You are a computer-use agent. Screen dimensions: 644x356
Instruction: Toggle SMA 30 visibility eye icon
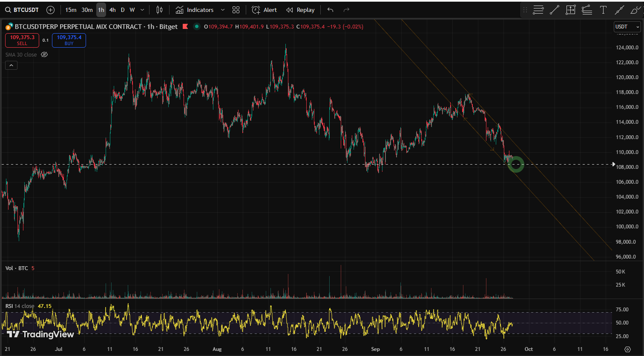pos(44,54)
